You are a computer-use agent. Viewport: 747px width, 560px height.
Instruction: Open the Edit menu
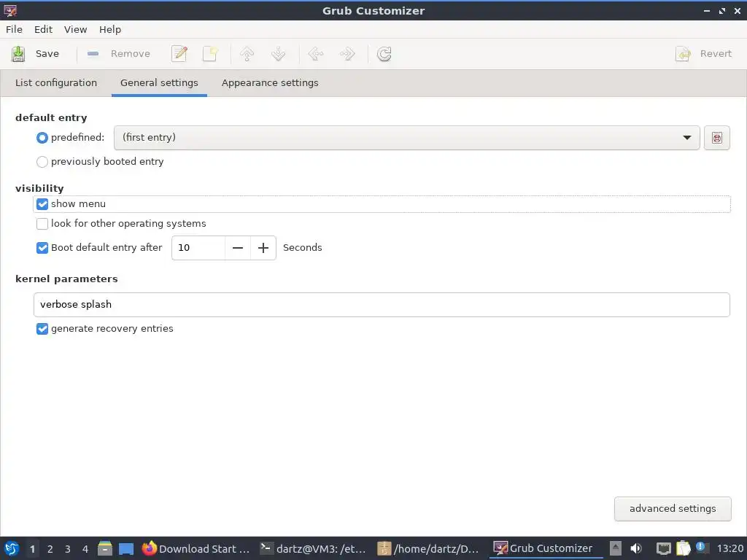click(x=43, y=29)
